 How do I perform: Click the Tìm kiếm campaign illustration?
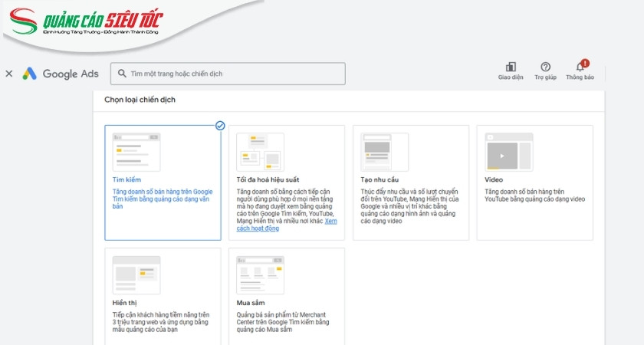click(x=136, y=151)
